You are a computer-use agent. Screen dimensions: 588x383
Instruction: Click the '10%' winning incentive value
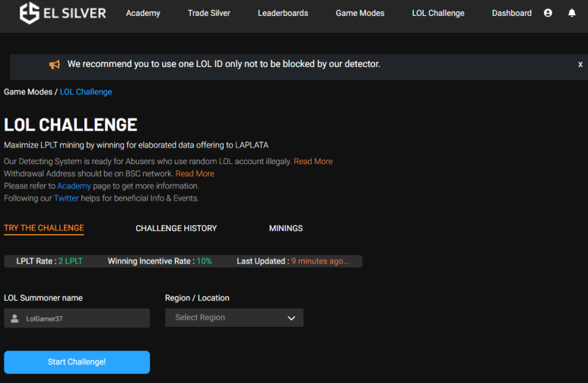coord(205,261)
